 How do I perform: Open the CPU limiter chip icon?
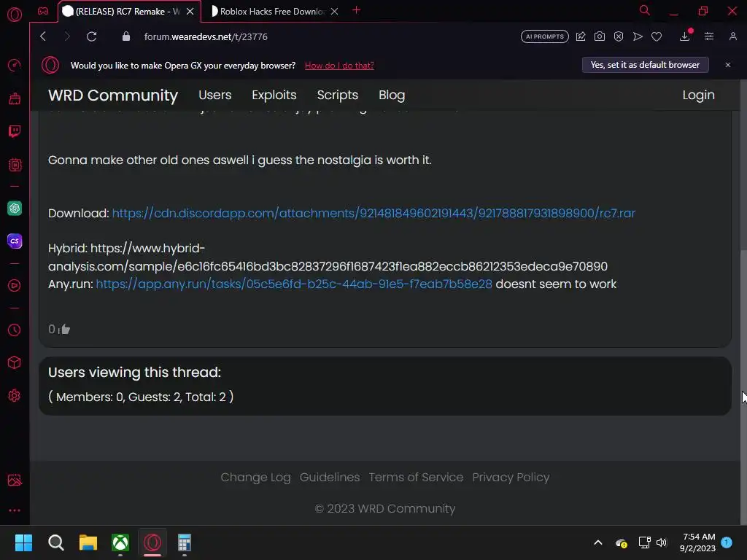tap(15, 165)
